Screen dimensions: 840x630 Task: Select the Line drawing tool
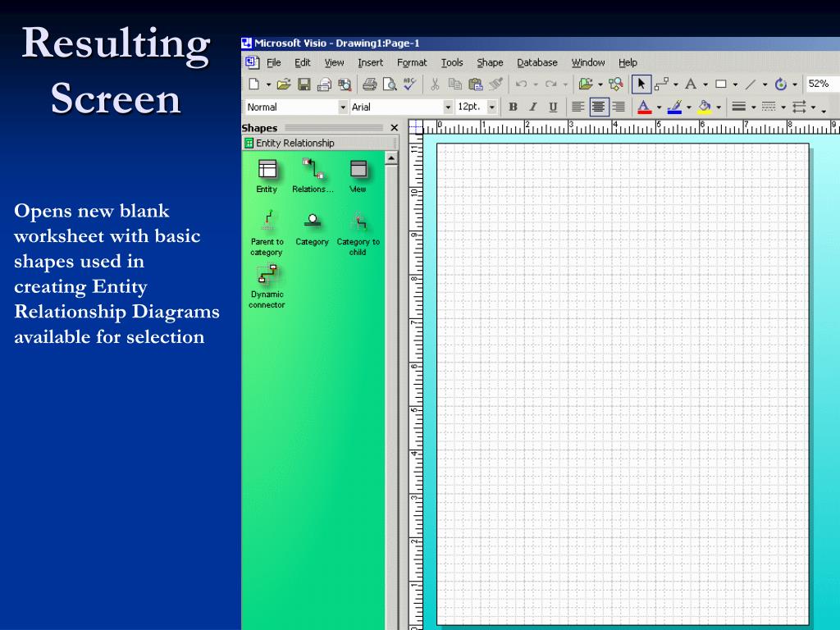click(751, 84)
